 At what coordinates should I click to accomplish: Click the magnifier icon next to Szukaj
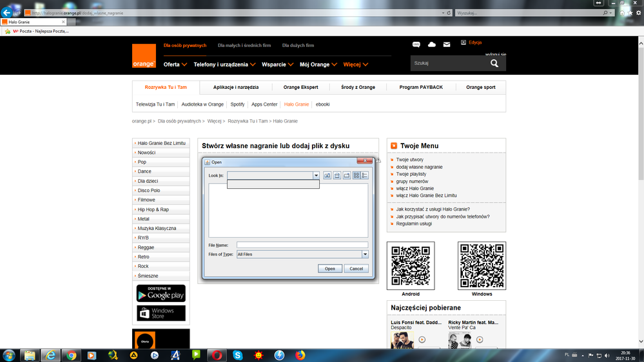point(494,63)
